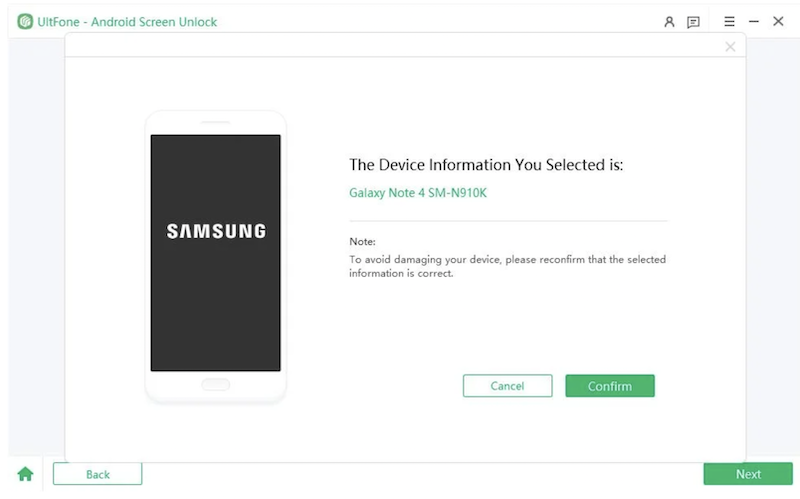Open the hamburger menu in title bar
Screen dimensions: 800x499
click(x=729, y=21)
